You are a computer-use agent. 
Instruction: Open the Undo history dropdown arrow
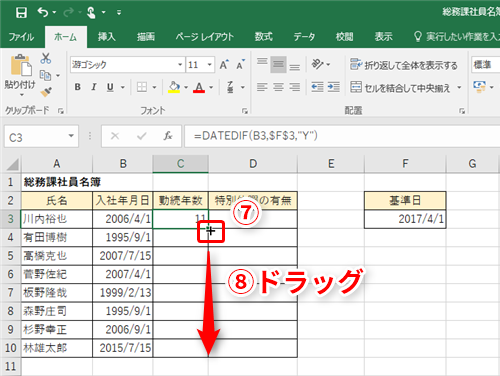click(x=54, y=13)
